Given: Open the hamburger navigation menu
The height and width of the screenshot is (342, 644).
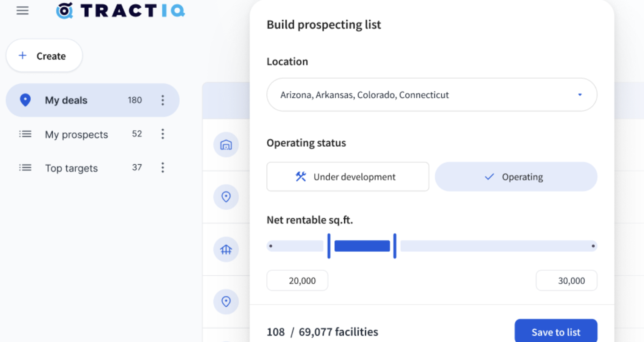Looking at the screenshot, I should click(23, 11).
